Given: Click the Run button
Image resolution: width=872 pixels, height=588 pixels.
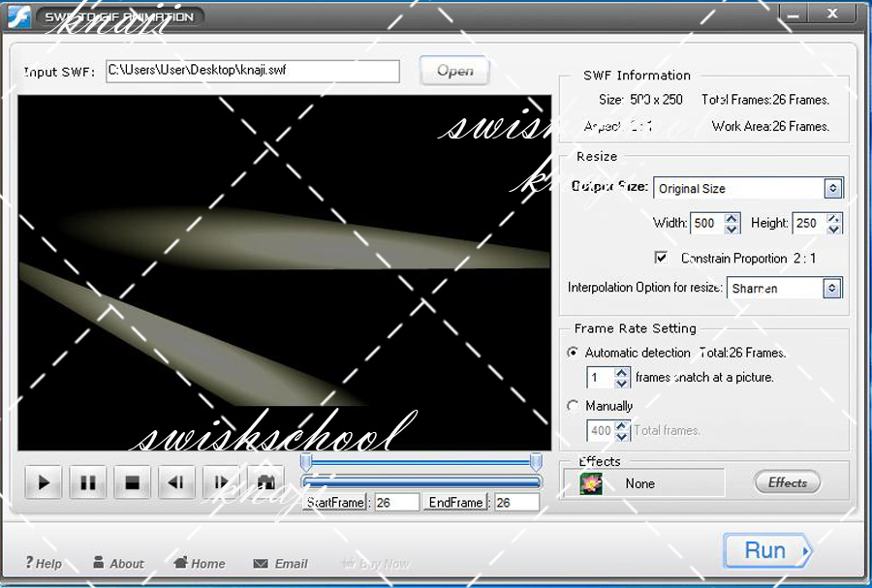Looking at the screenshot, I should (766, 551).
